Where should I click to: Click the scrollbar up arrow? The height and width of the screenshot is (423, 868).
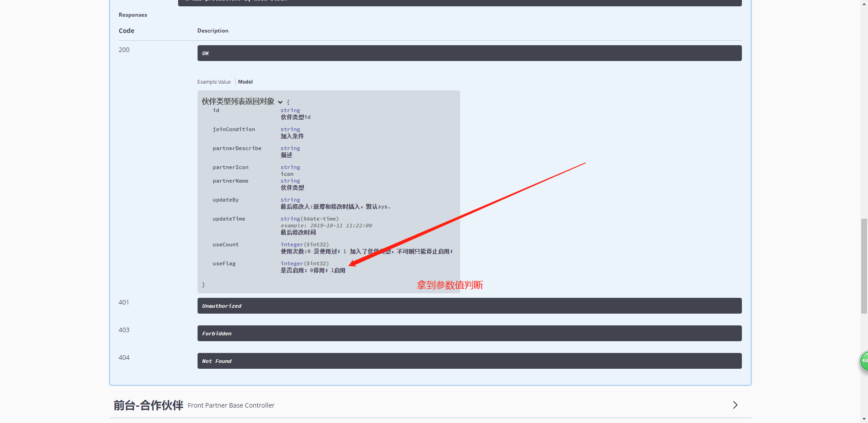[x=864, y=3]
